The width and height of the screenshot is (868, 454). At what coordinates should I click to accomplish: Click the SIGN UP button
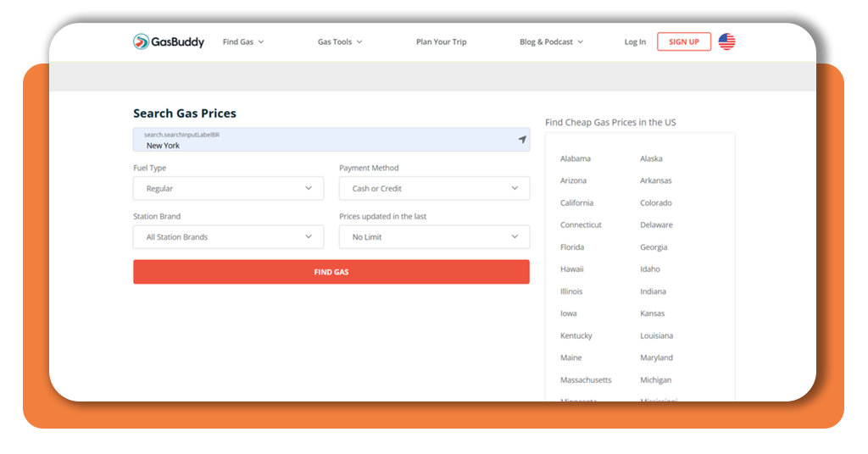point(684,42)
